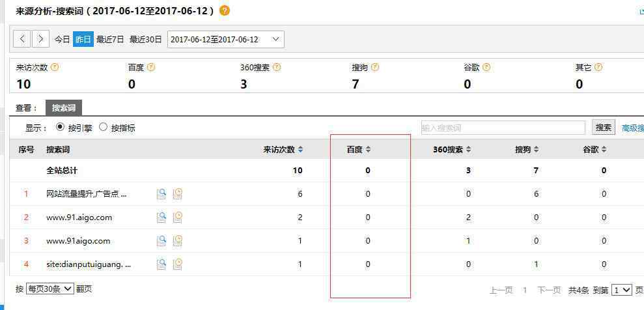Open the 到第 page number dropdown
The width and height of the screenshot is (644, 310).
pos(621,290)
